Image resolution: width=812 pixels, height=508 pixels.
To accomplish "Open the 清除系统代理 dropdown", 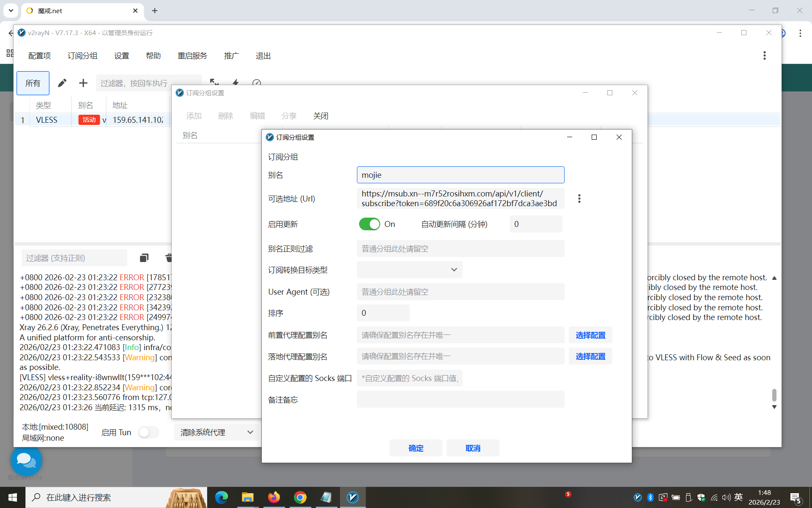I will [216, 432].
